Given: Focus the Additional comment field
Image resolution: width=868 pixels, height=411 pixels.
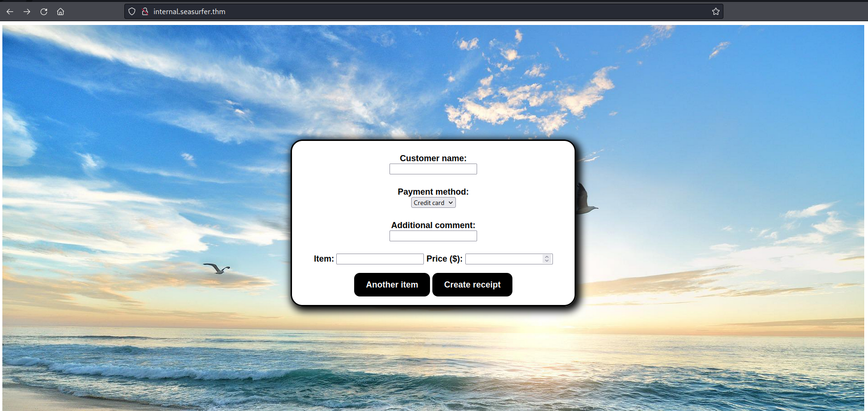Looking at the screenshot, I should coord(433,236).
